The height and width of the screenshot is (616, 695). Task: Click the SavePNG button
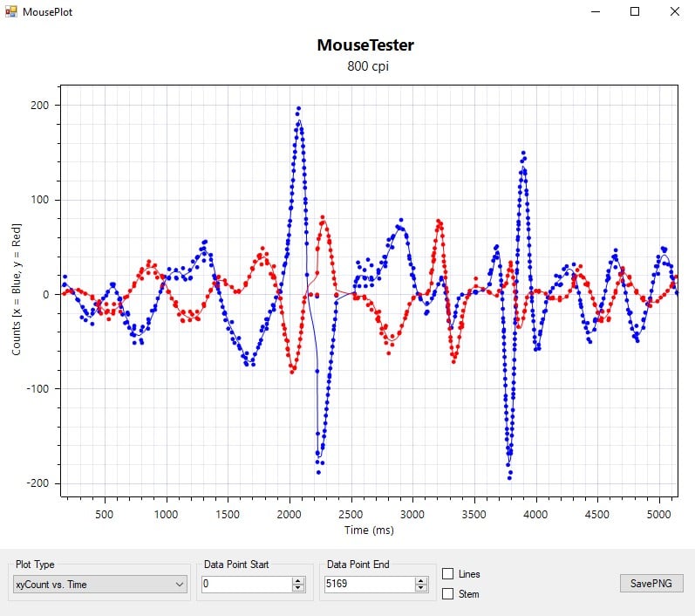pos(651,584)
